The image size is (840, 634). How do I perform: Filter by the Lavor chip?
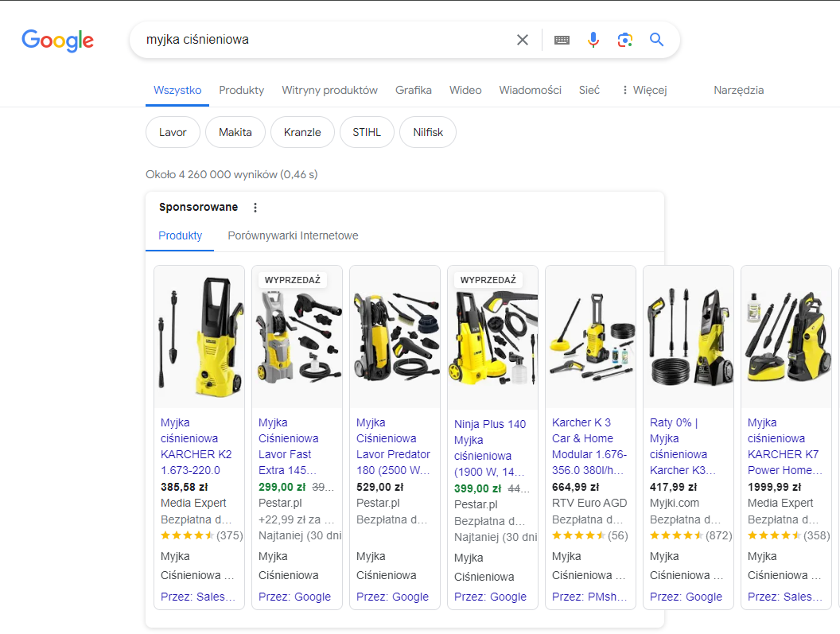[173, 132]
